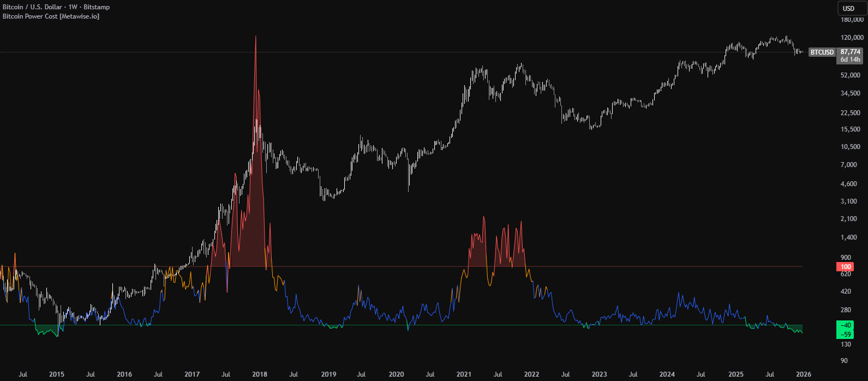Click the BTCUSD symbol tag on price line
Viewport: 868px width, 381px height.
point(822,52)
